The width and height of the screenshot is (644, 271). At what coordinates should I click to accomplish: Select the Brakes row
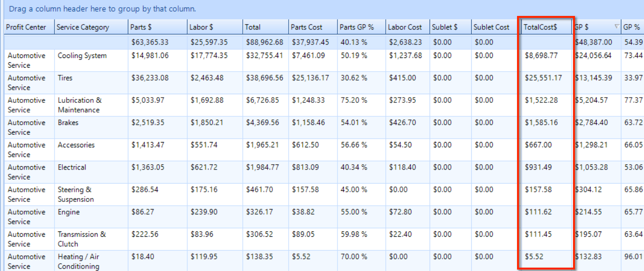(x=322, y=127)
